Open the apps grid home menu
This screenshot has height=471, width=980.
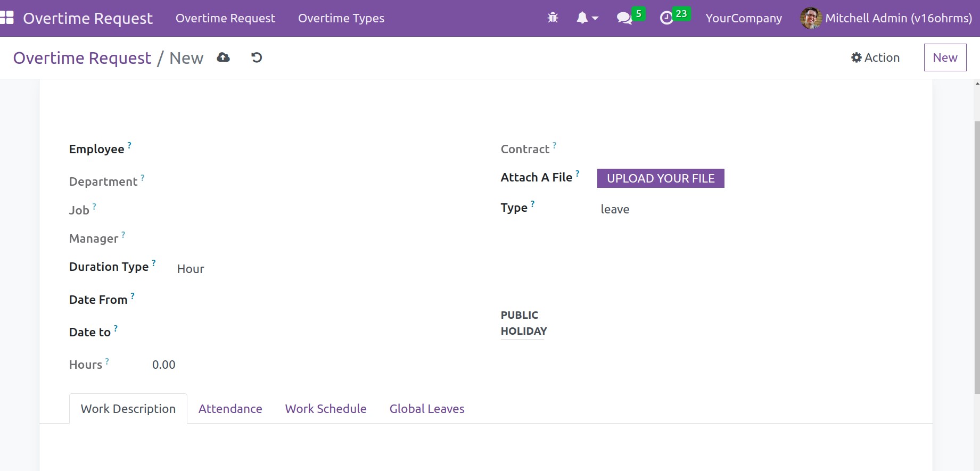click(x=7, y=18)
